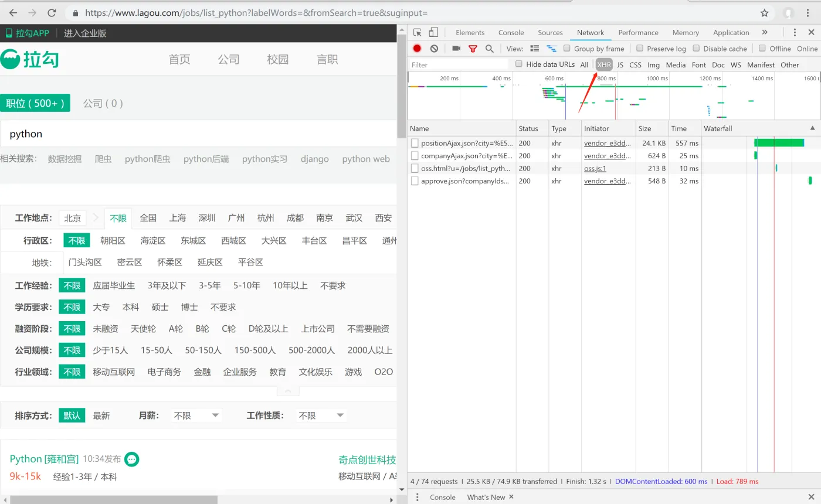The image size is (821, 504).
Task: Tick the Hide data URLs checkbox
Action: [x=518, y=64]
